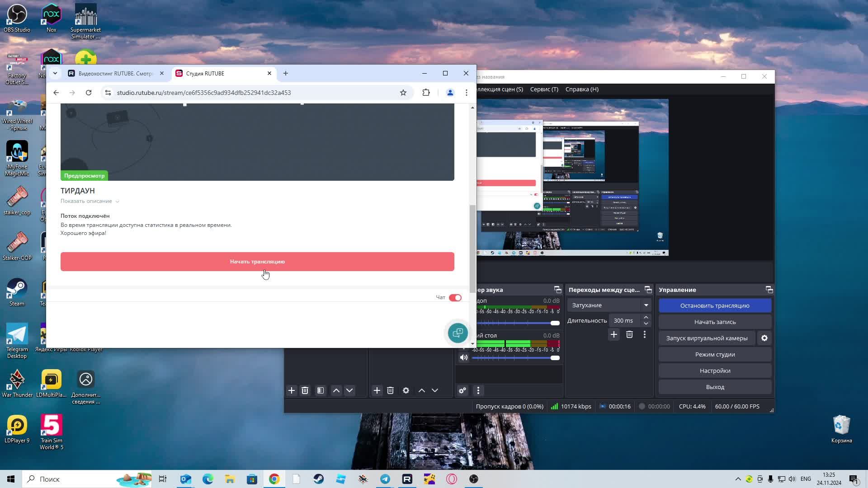Click Остановить трансляцию in OBS
Screen dimensions: 868x488
715,305
